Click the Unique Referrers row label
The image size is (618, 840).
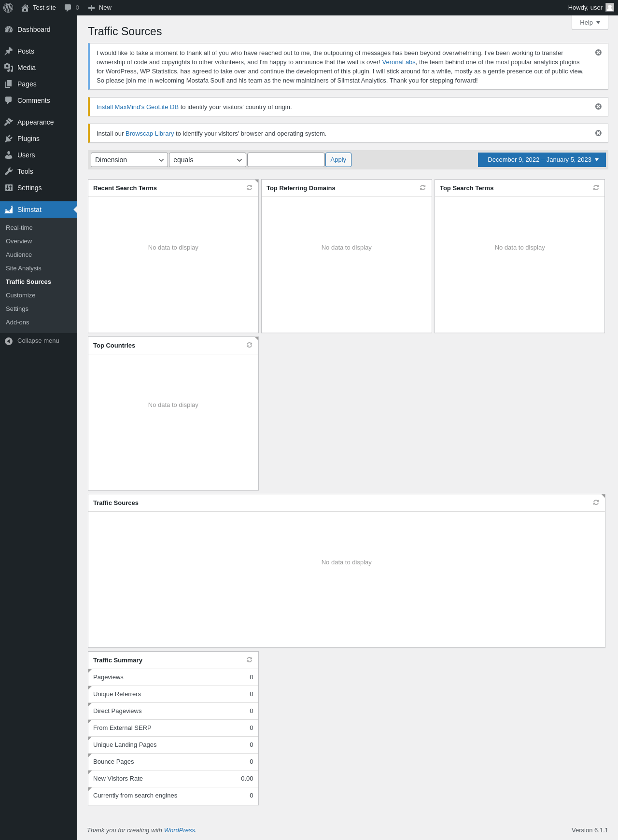click(117, 694)
